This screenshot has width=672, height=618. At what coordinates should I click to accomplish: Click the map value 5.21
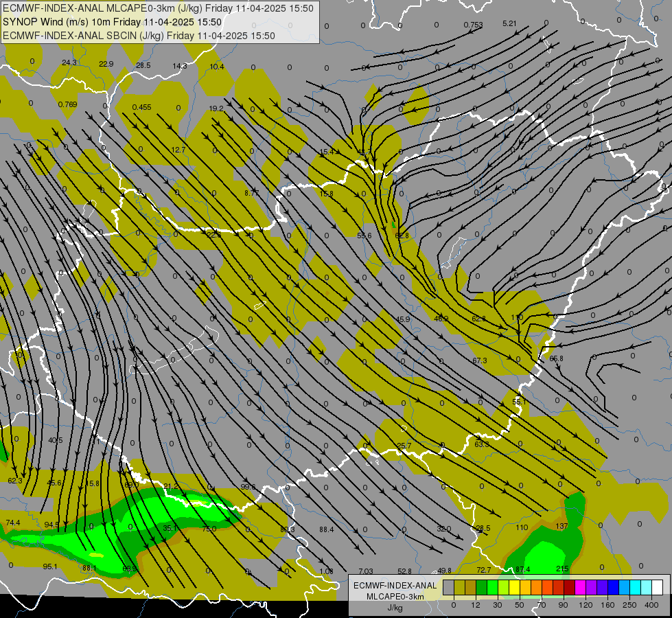pos(509,23)
